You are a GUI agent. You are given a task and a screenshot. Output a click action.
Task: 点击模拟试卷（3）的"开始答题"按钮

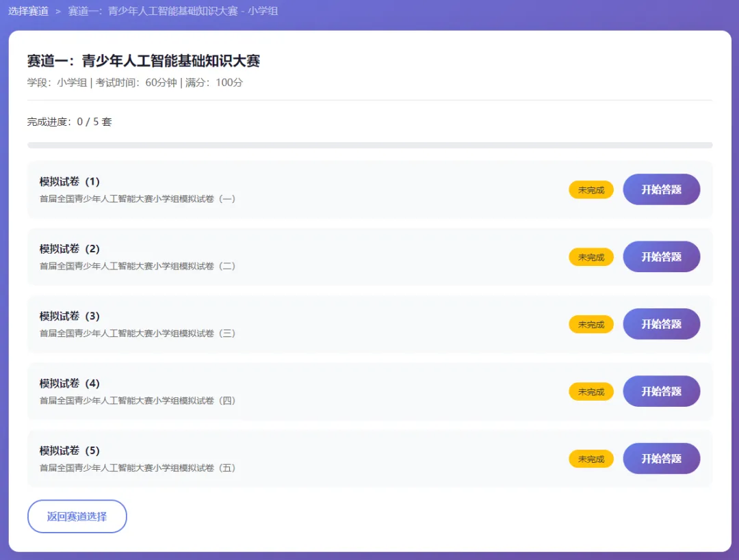point(661,323)
